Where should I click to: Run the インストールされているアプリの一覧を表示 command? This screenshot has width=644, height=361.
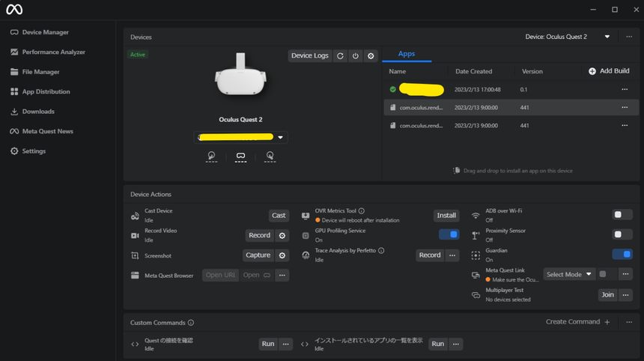coord(438,345)
